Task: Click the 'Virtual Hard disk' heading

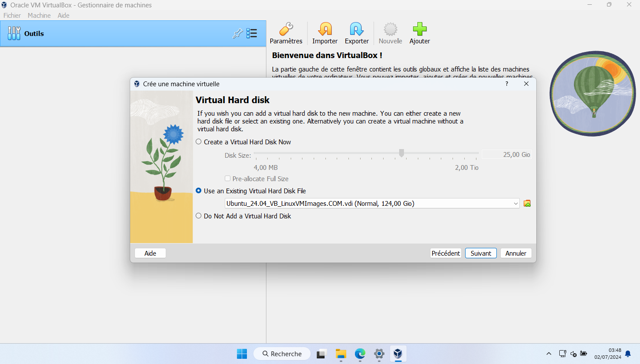Action: point(233,100)
